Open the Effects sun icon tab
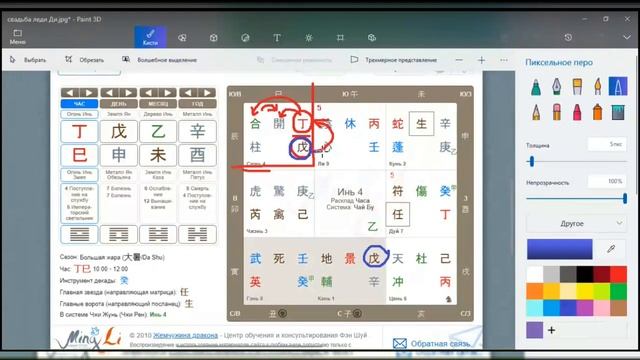Viewport: 640px width, 360px height. pyautogui.click(x=309, y=38)
